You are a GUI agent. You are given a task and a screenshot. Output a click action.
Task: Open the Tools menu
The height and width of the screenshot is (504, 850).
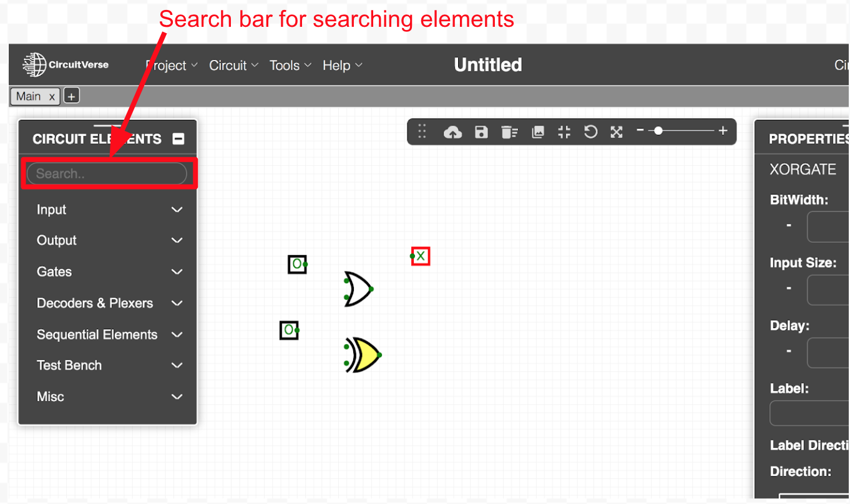pyautogui.click(x=290, y=65)
